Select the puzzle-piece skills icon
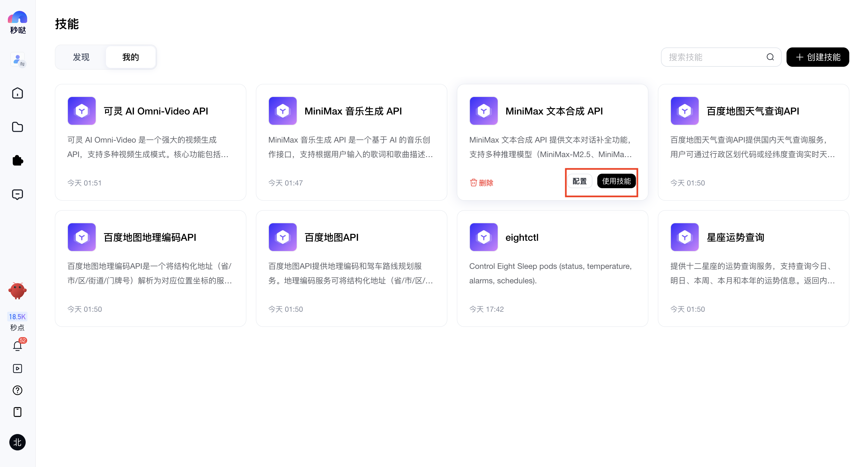The height and width of the screenshot is (467, 868). tap(18, 160)
